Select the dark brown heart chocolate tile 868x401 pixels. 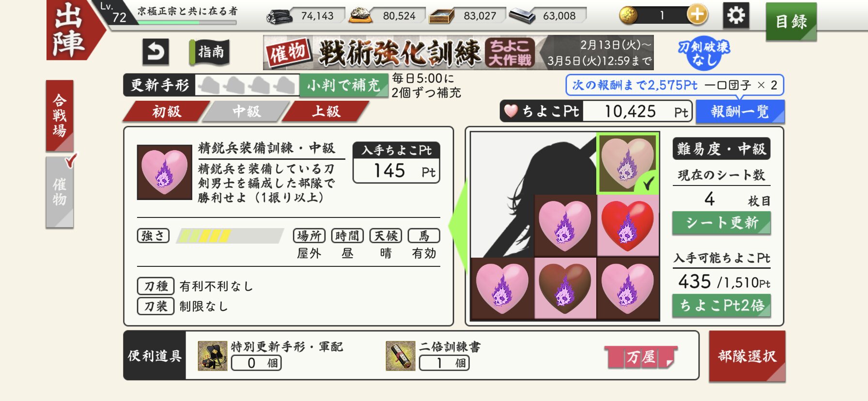tap(565, 289)
